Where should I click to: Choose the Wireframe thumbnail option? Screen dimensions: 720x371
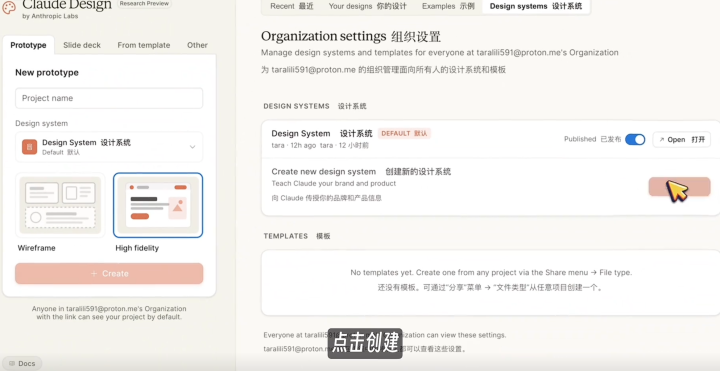pyautogui.click(x=60, y=205)
